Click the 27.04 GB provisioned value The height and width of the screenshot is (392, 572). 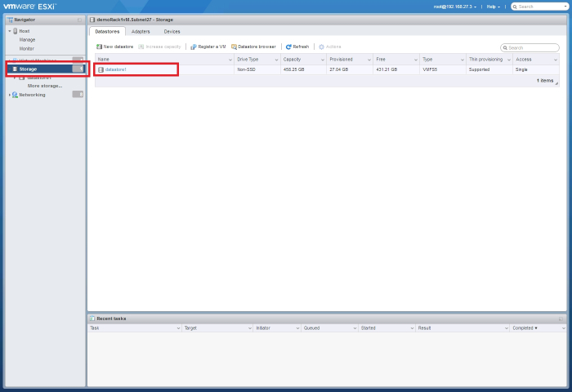(x=339, y=69)
